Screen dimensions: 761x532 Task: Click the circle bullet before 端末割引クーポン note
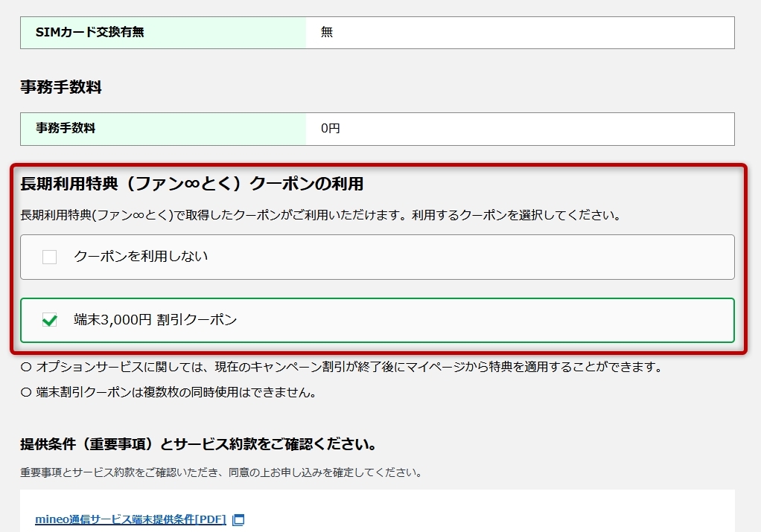(26, 392)
